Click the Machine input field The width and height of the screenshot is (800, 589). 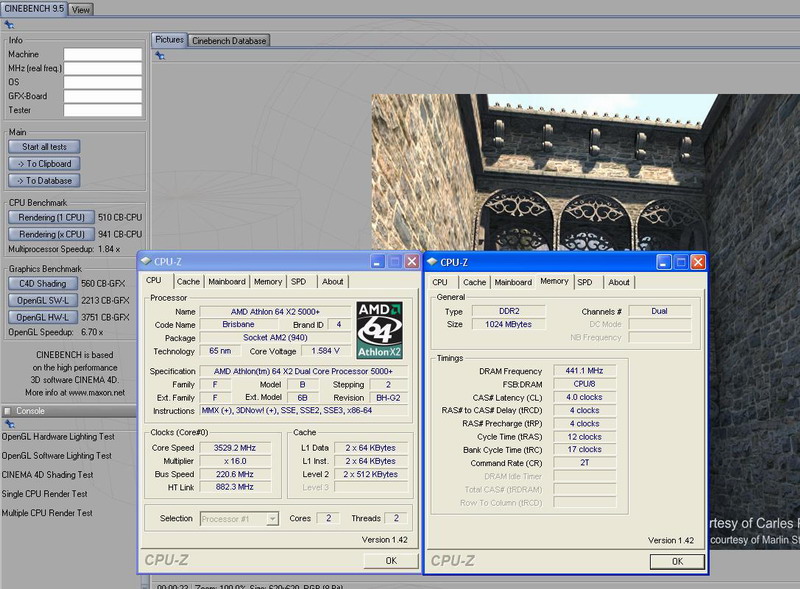coord(102,54)
